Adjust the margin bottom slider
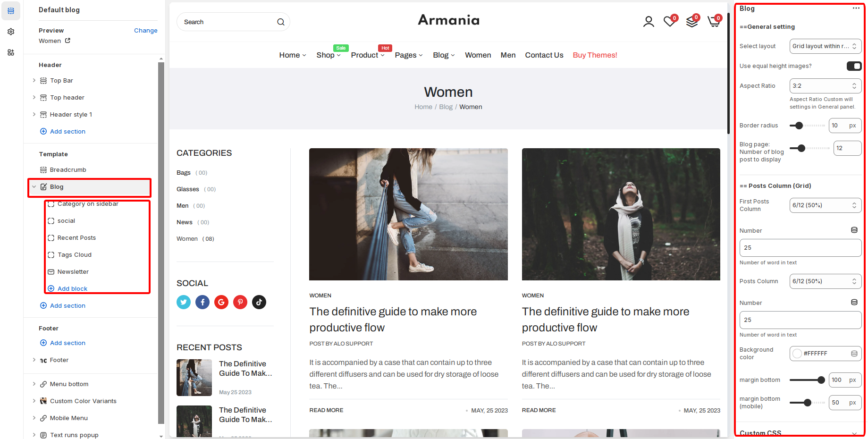868x439 pixels. coord(821,380)
